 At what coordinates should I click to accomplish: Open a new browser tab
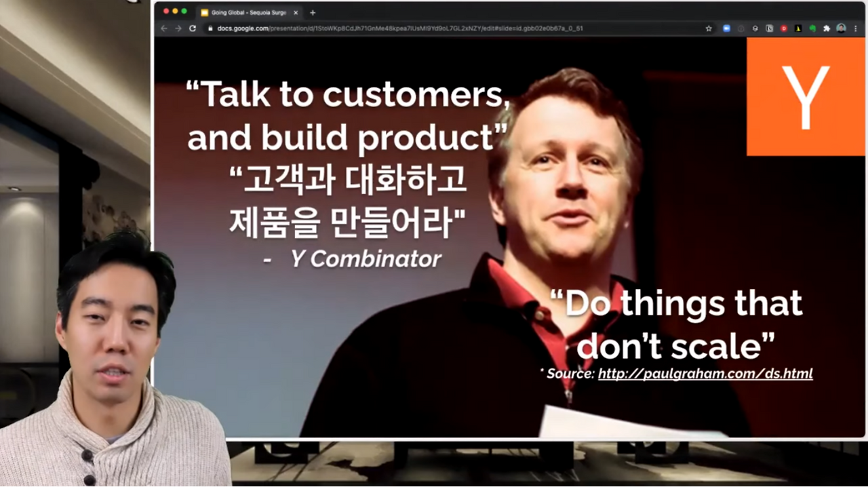pyautogui.click(x=313, y=12)
